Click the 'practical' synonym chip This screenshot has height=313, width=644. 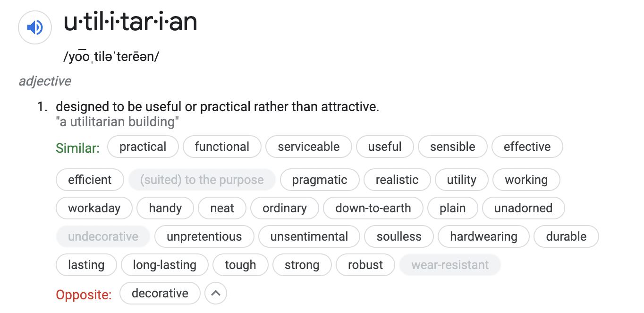pos(143,147)
